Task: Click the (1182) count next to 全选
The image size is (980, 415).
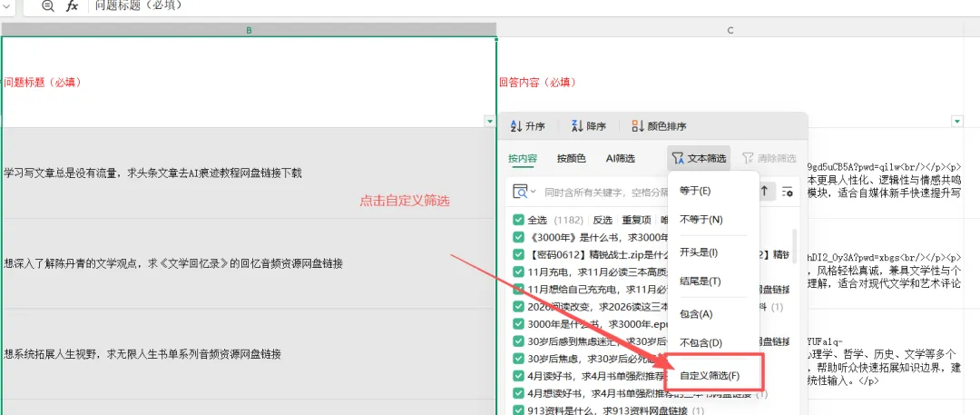Action: pyautogui.click(x=569, y=221)
